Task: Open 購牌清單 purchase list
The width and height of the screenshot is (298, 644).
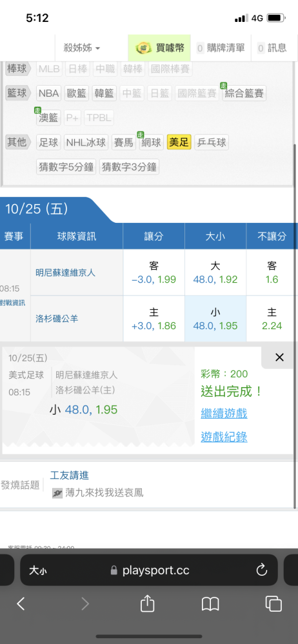Action: pos(221,48)
